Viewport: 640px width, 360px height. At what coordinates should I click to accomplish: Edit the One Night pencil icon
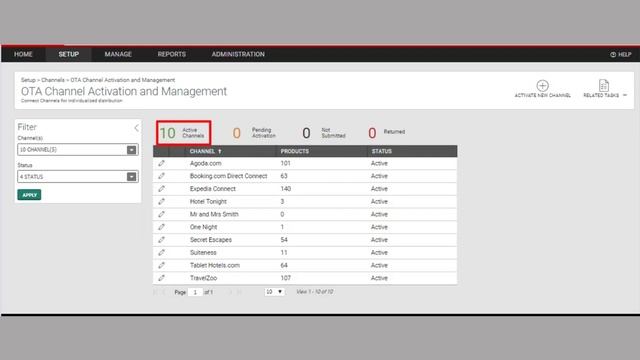tap(162, 227)
